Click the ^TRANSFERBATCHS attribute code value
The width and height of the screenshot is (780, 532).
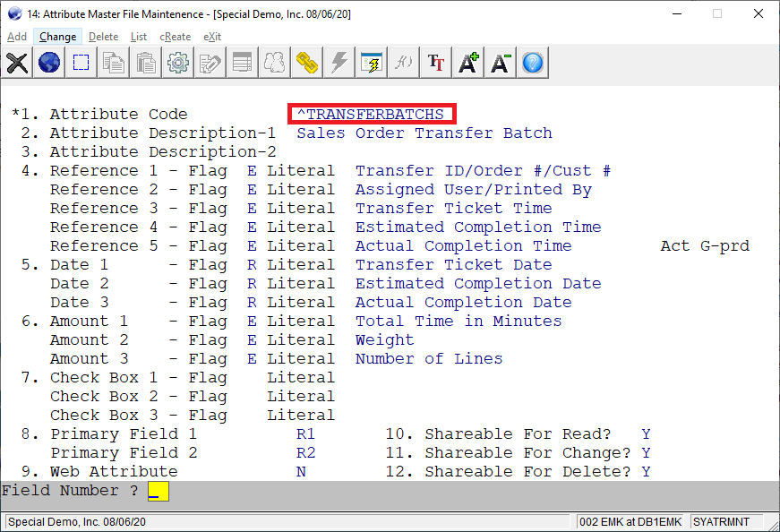click(372, 114)
